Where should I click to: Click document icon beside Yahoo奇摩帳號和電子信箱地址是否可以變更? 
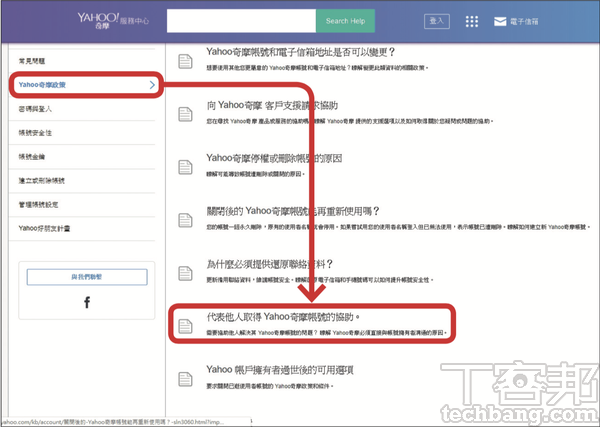pos(185,61)
